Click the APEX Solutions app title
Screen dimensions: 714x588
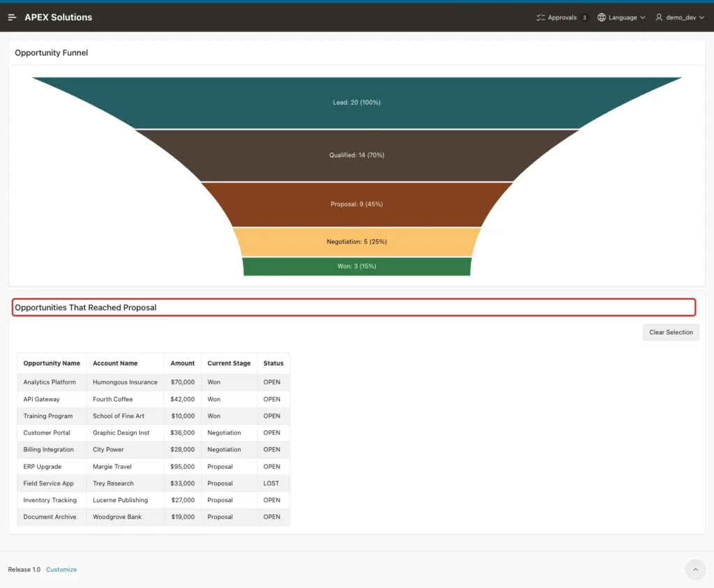[59, 17]
